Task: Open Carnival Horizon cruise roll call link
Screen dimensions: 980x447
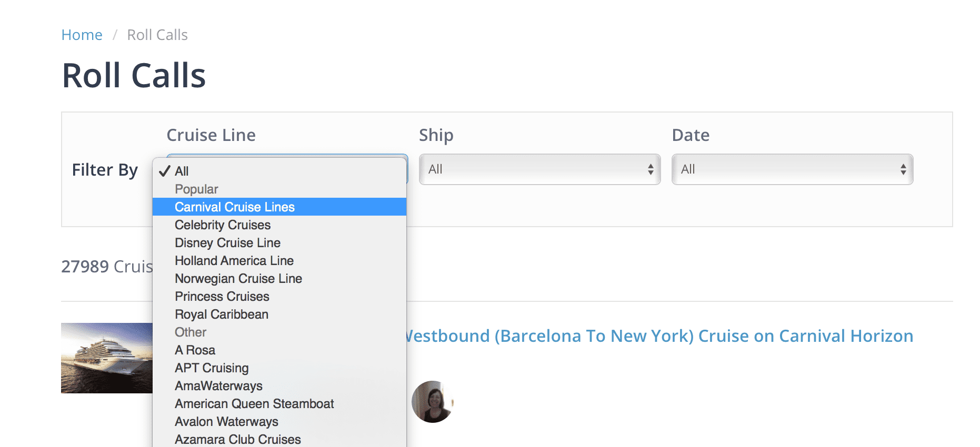Action: (659, 336)
